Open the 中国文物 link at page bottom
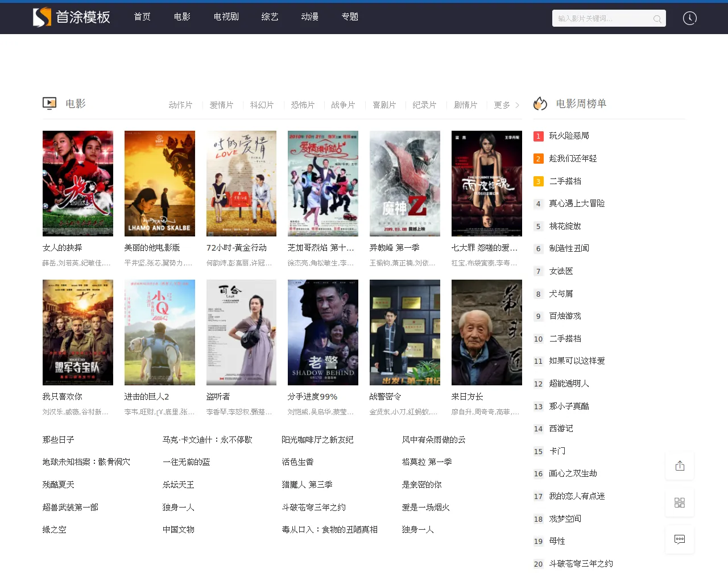This screenshot has height=582, width=728. [x=178, y=529]
